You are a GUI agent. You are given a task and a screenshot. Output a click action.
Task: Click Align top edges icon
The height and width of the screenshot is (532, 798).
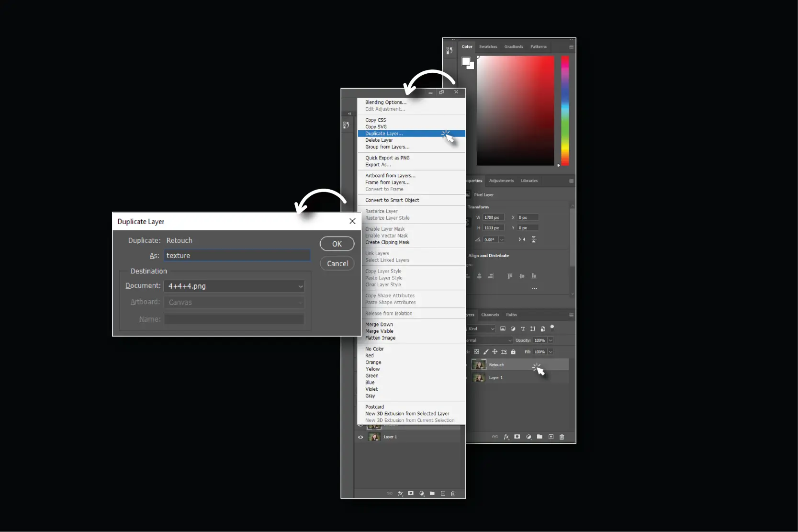pos(510,276)
